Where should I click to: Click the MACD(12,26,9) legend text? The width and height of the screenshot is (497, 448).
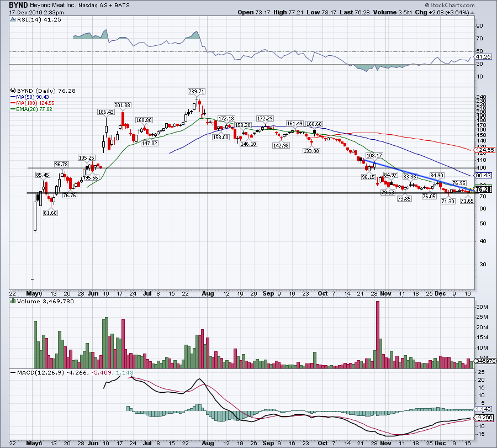click(x=40, y=372)
